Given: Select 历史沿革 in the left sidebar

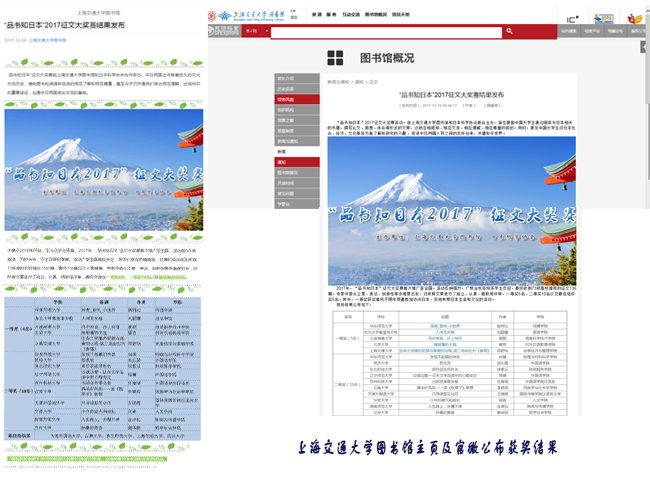Looking at the screenshot, I should click(297, 89).
